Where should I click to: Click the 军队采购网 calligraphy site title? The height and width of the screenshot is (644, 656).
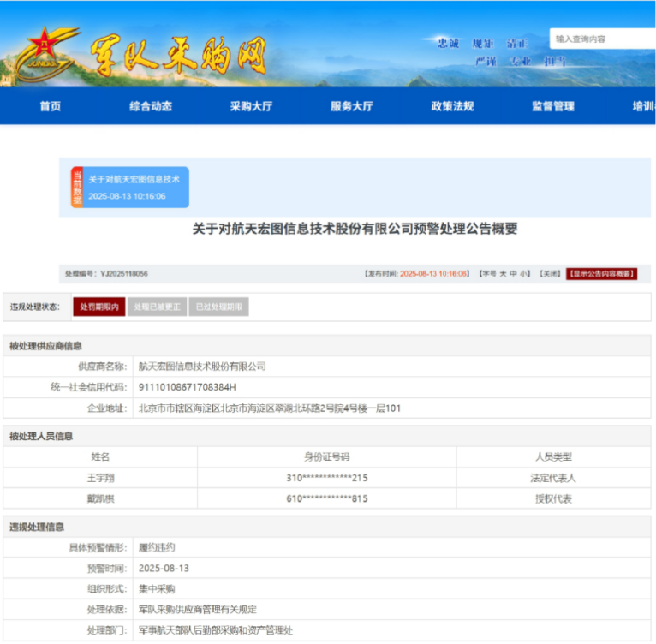[x=179, y=56]
